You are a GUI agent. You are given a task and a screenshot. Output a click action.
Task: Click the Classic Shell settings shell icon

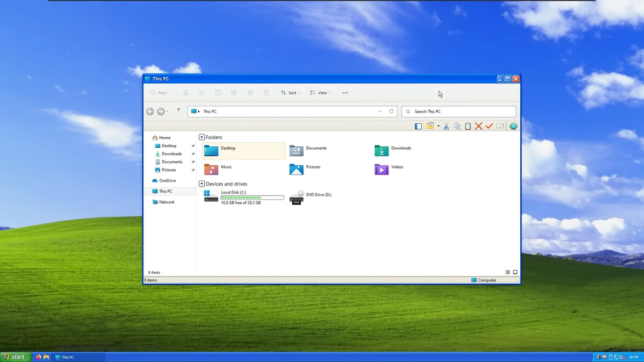(513, 126)
